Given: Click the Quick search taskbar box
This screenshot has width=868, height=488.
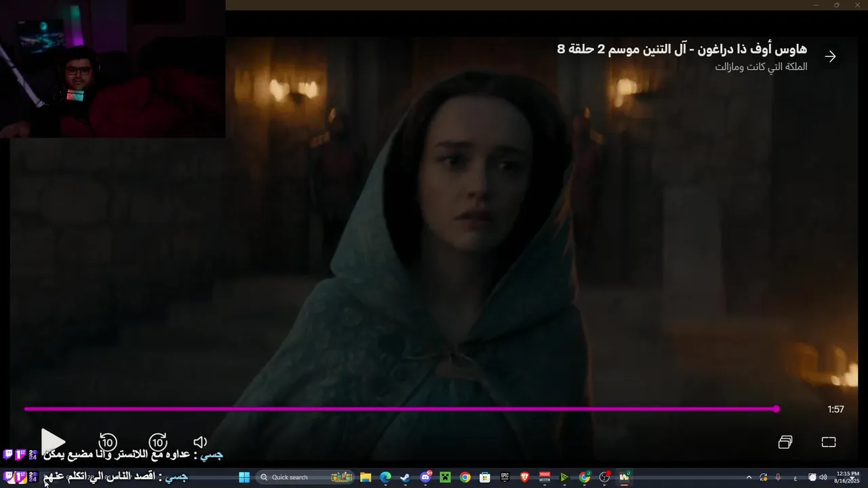Looking at the screenshot, I should click(305, 477).
